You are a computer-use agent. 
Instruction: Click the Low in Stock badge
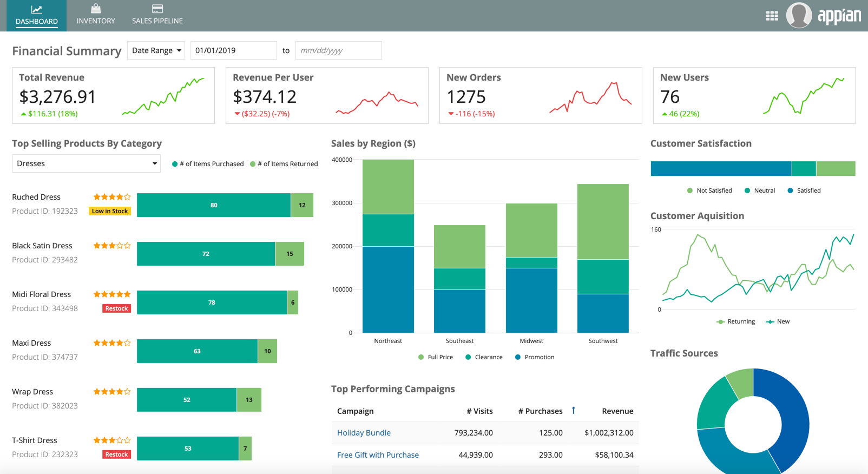110,211
